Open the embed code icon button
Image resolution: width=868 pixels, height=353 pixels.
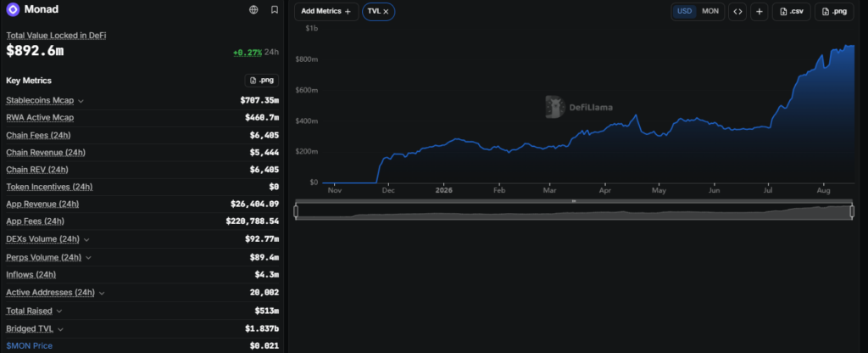tap(737, 12)
